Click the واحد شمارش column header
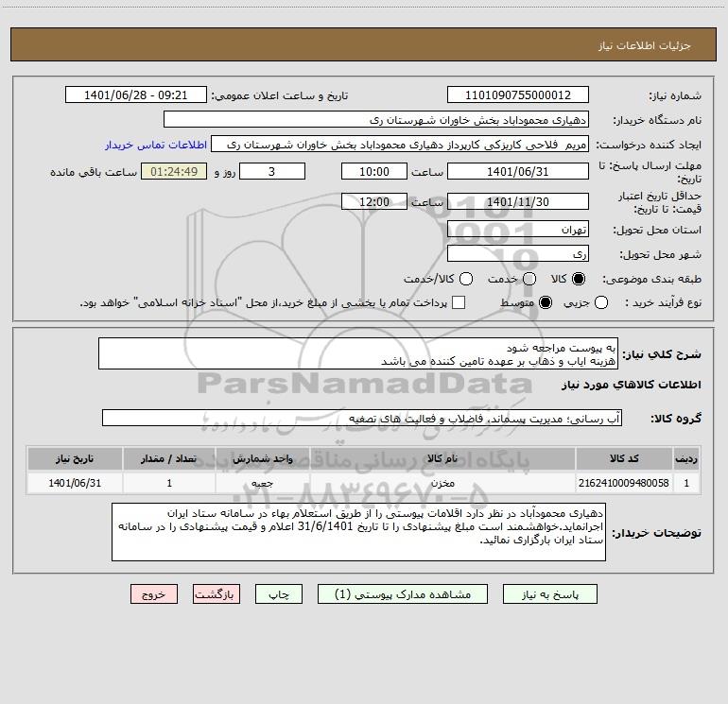The image size is (728, 704). (262, 459)
